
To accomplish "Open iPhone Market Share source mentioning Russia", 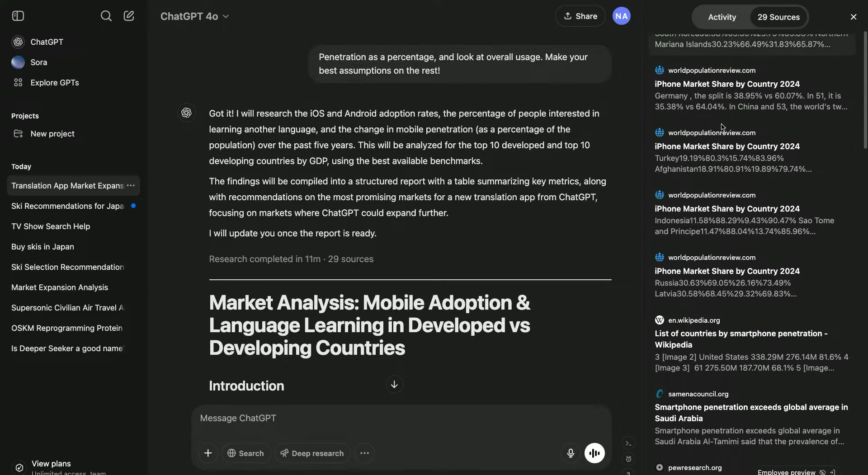I will point(751,276).
